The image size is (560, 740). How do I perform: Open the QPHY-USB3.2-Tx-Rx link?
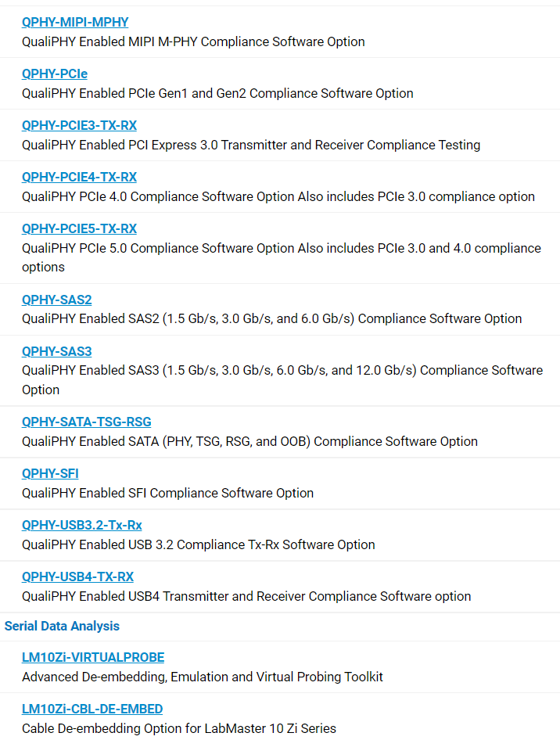tap(81, 525)
